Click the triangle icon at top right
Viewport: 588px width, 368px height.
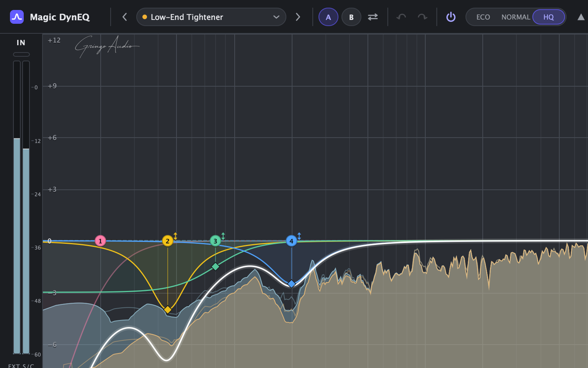(x=581, y=17)
